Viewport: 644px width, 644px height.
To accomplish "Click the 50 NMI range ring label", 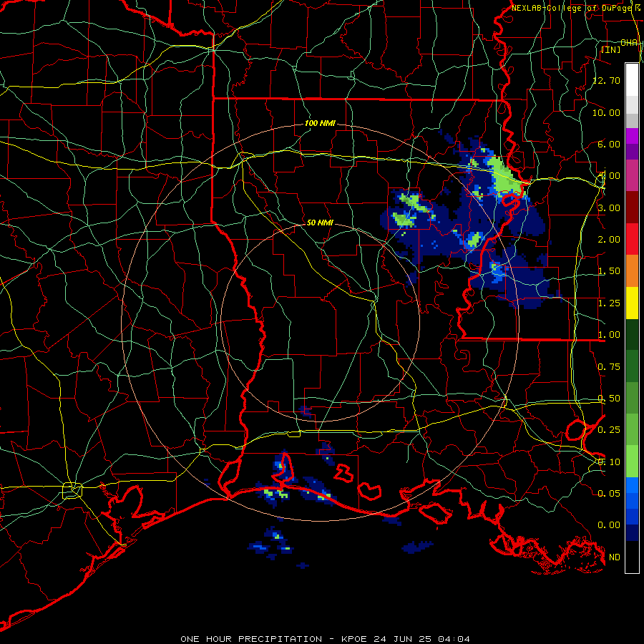I will [x=320, y=223].
